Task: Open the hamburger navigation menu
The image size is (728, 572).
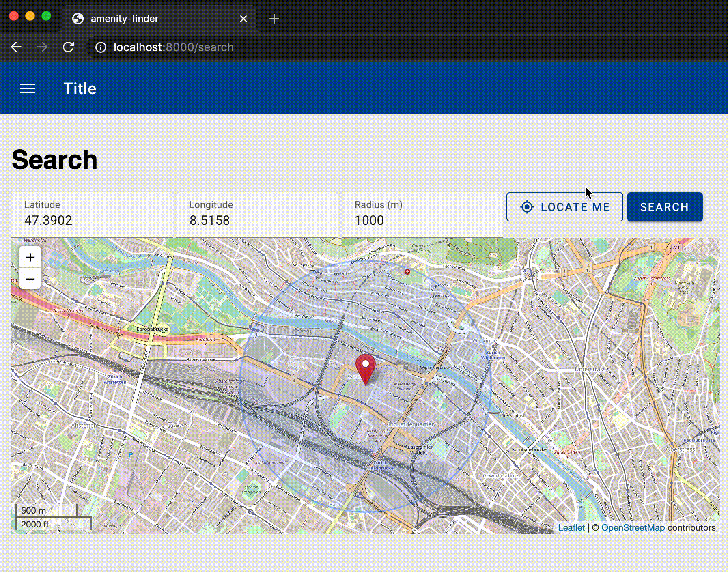Action: (x=28, y=88)
